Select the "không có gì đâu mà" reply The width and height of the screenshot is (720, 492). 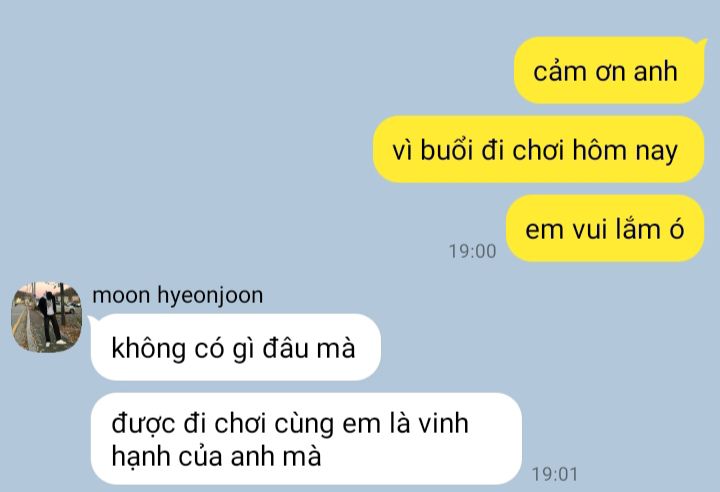[x=236, y=347]
